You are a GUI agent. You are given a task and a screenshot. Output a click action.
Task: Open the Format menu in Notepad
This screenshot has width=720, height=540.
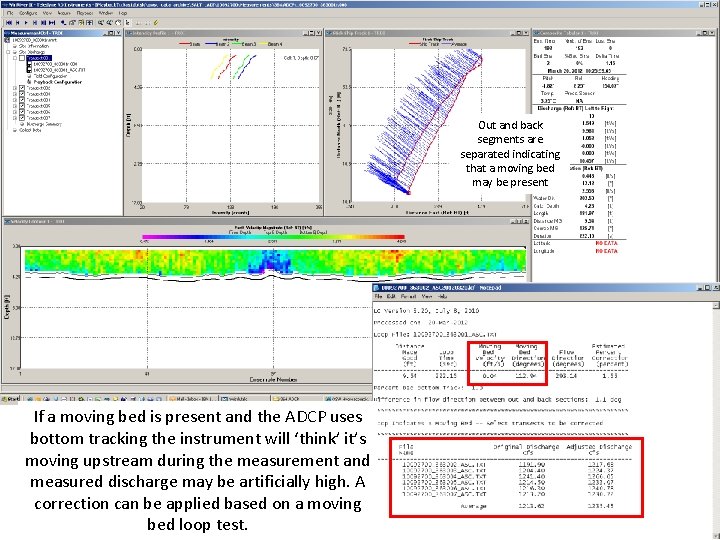click(x=408, y=297)
